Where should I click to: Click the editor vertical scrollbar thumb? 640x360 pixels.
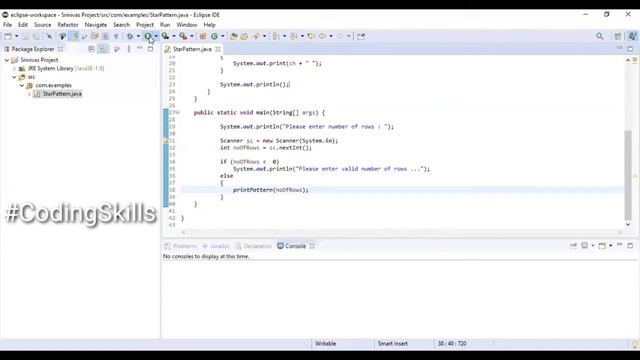(x=628, y=176)
